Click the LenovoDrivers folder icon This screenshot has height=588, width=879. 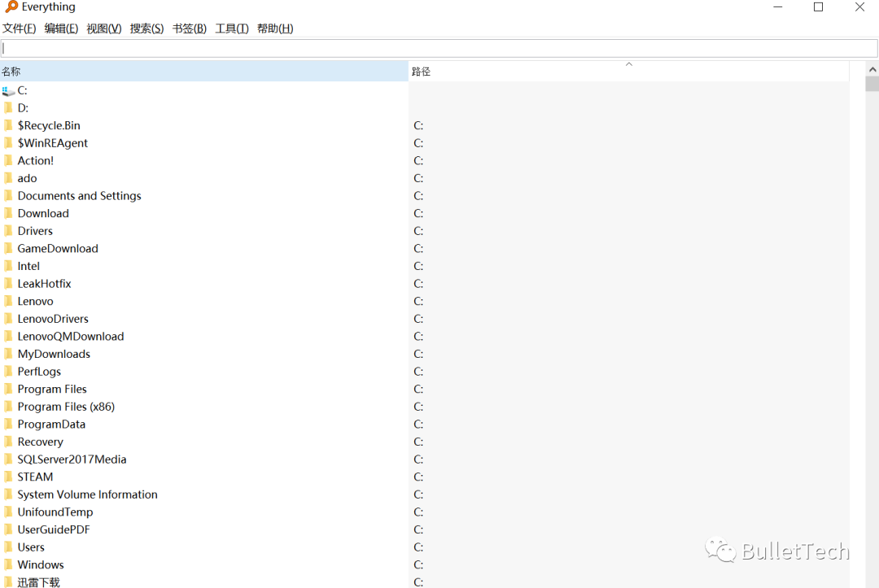[8, 319]
